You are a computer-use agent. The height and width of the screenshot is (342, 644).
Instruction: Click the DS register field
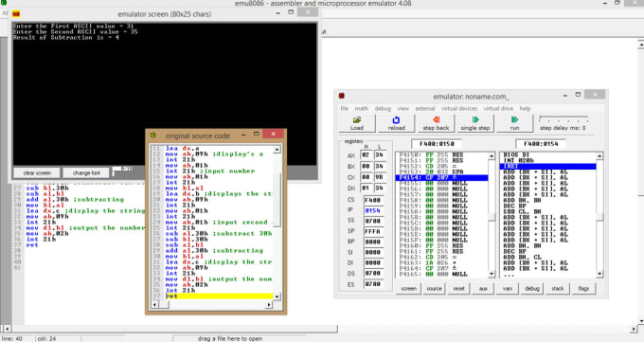point(373,274)
